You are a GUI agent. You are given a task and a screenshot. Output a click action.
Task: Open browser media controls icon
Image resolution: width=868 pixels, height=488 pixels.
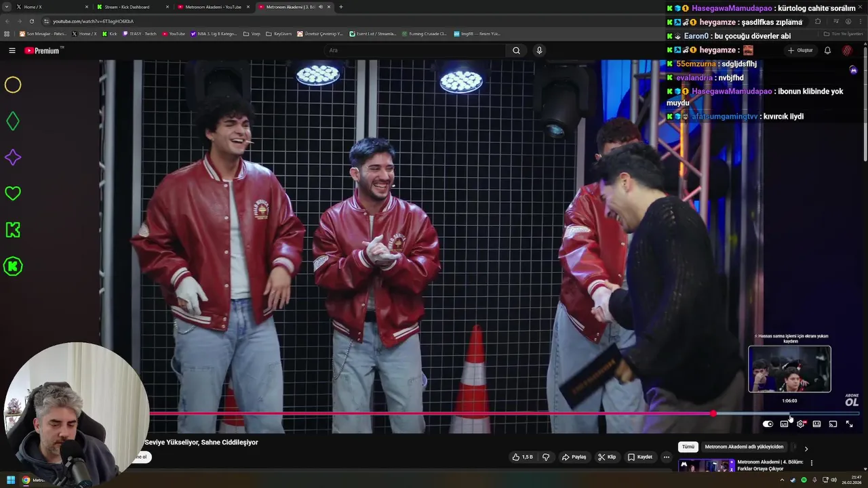point(836,21)
